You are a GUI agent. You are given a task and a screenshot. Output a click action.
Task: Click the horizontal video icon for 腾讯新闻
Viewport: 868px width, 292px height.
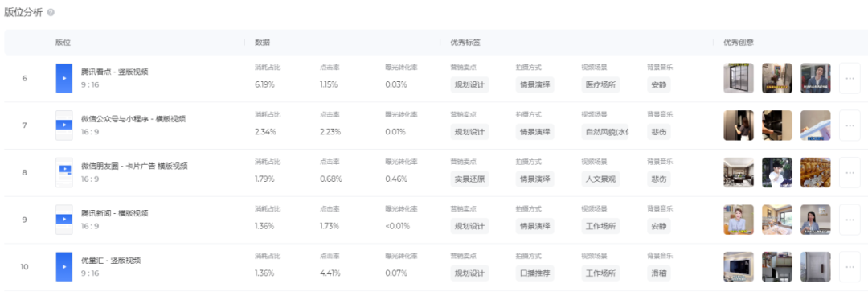(64, 220)
